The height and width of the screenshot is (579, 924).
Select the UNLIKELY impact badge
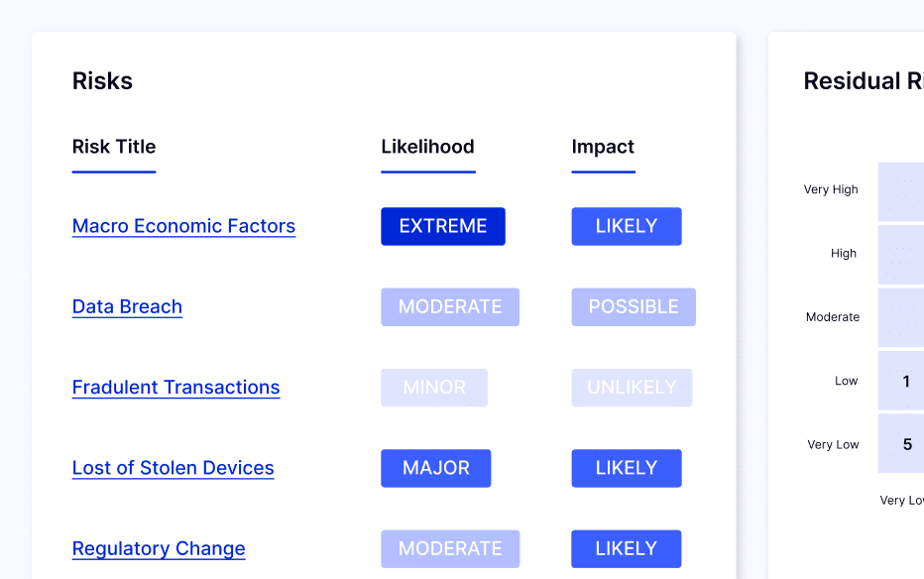click(632, 388)
